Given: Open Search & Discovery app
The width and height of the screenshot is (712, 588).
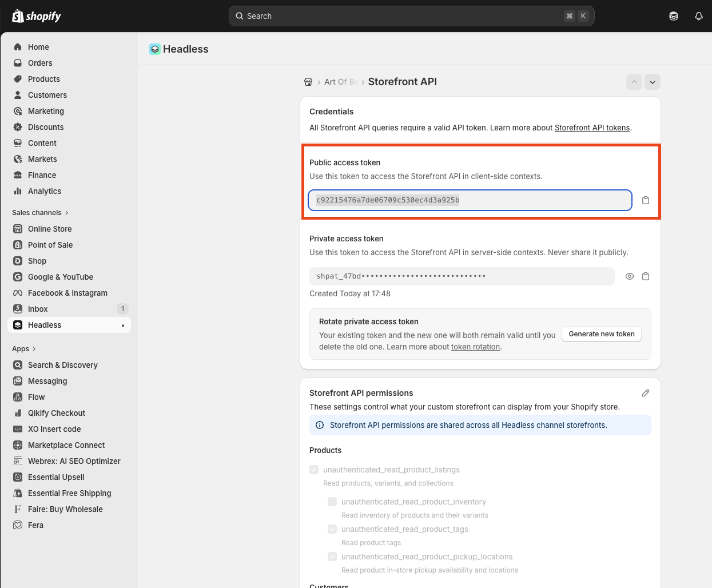Looking at the screenshot, I should coord(69,365).
